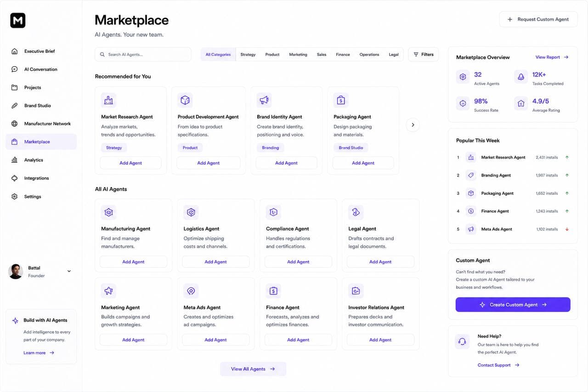Expand the Battal Founder account menu
Viewport: 588px width, 392px height.
coord(69,271)
